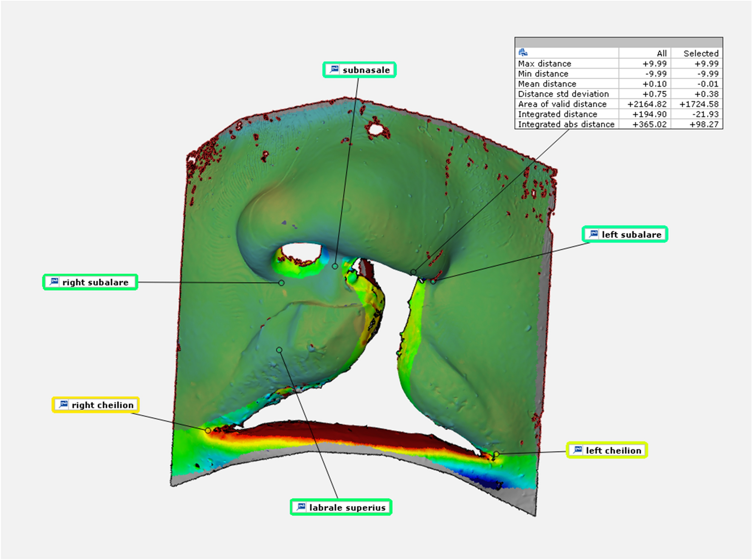Click the blue surface comparison icon in the statistics table

(x=522, y=51)
